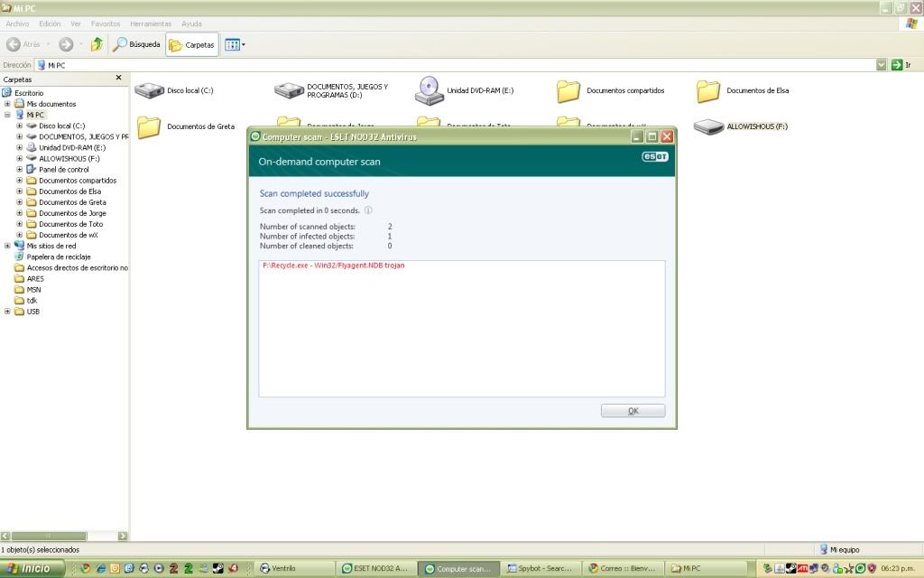Image resolution: width=924 pixels, height=578 pixels.
Task: Expand Mis documentos tree node
Action: (x=7, y=104)
